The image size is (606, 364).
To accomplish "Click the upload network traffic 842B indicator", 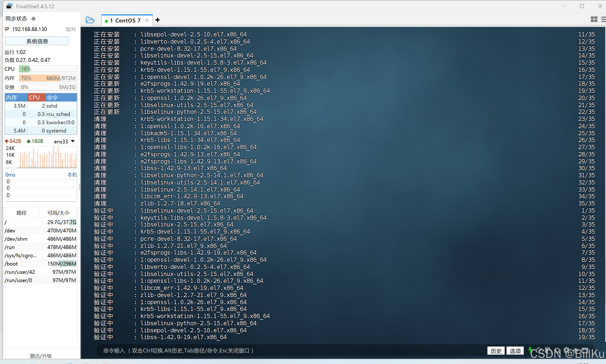I will (x=13, y=141).
